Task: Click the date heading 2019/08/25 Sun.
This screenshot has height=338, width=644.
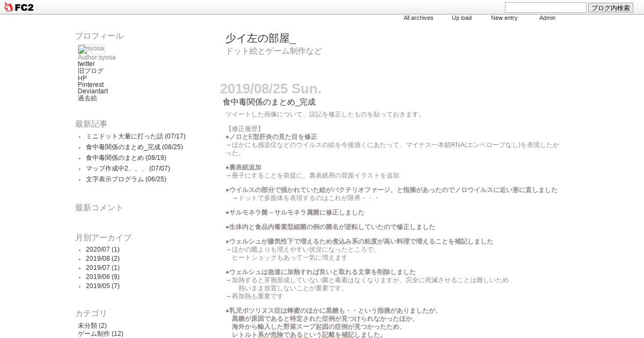Action: coord(270,89)
